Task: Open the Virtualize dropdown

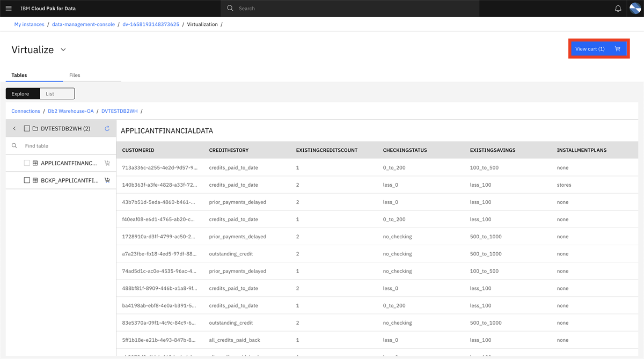Action: coord(63,49)
